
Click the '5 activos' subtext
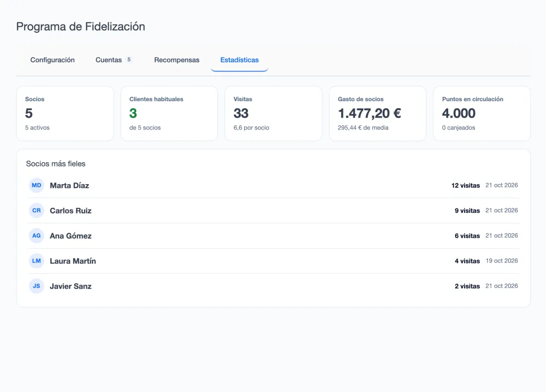[37, 128]
